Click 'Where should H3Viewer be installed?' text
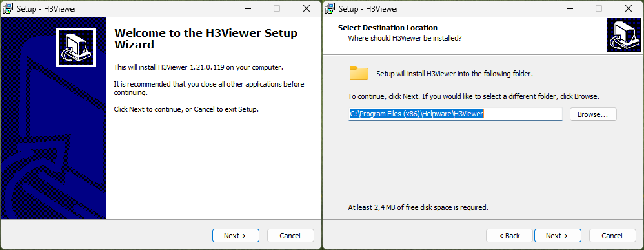Screen dimensions: 644x250 [x=405, y=38]
